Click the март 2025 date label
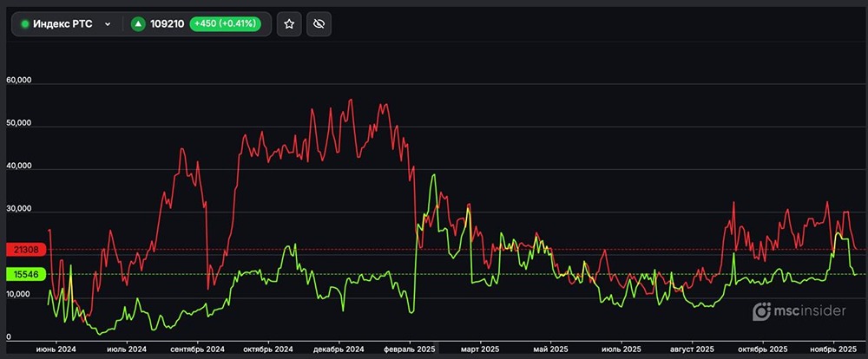 tap(480, 349)
